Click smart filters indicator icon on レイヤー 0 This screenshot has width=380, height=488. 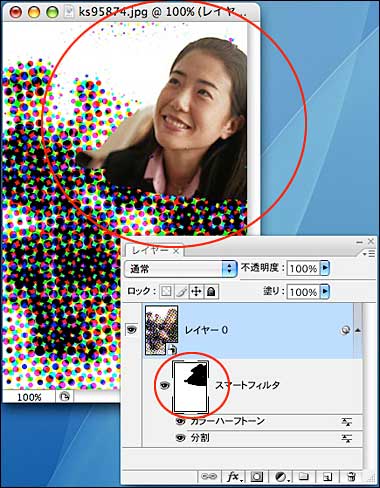click(x=346, y=331)
